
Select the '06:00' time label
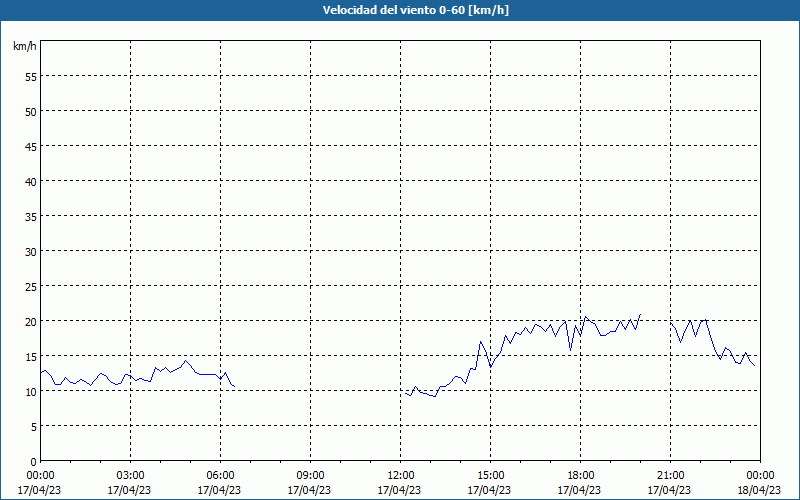[x=220, y=476]
